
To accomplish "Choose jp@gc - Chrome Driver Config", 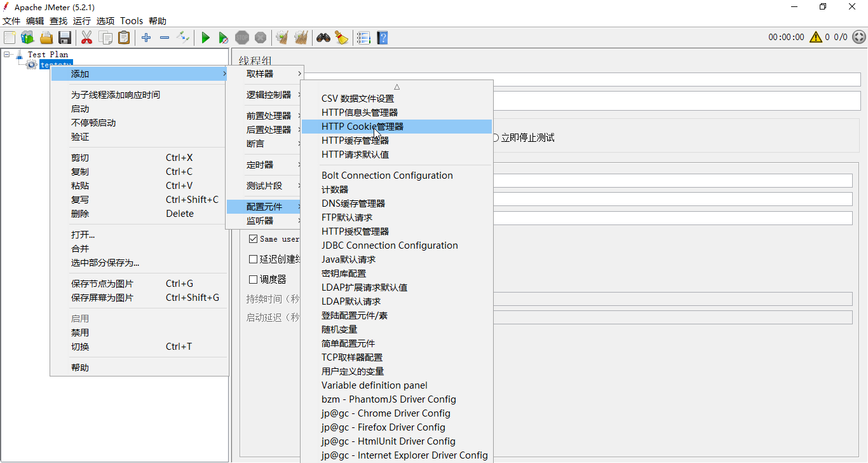I will 397,413.
